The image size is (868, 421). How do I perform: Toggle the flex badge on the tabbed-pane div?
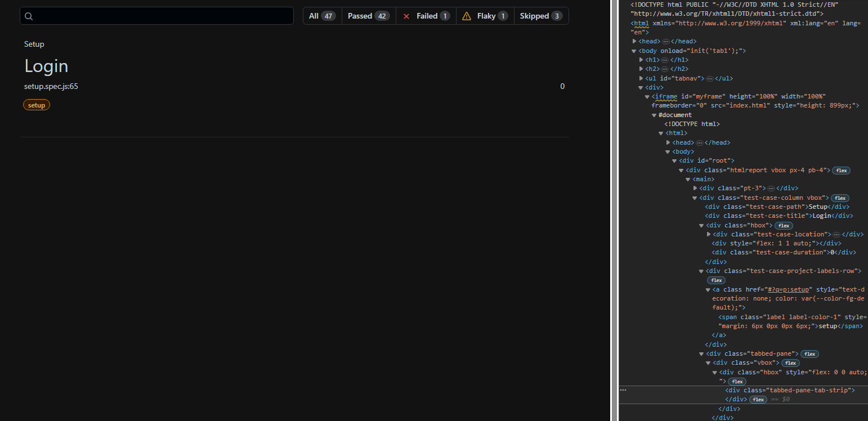[x=809, y=353]
